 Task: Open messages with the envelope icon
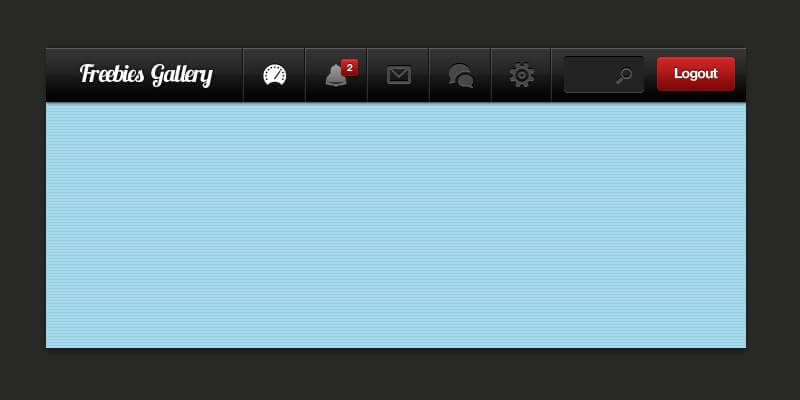tap(398, 76)
